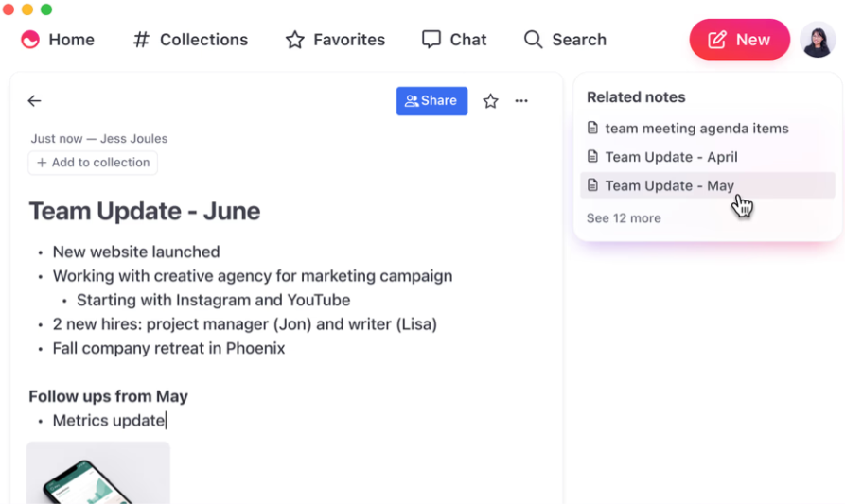
Task: Go back using the left arrow
Action: click(34, 100)
